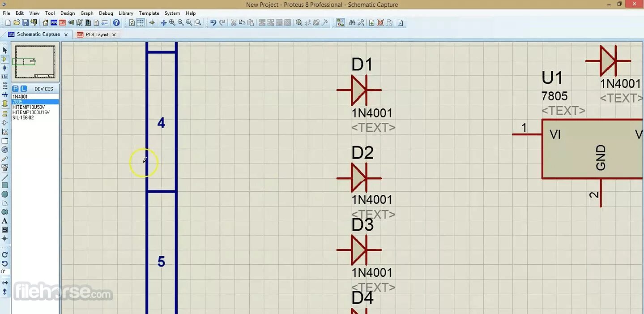Select the Wire Label Mode tool

[5, 77]
